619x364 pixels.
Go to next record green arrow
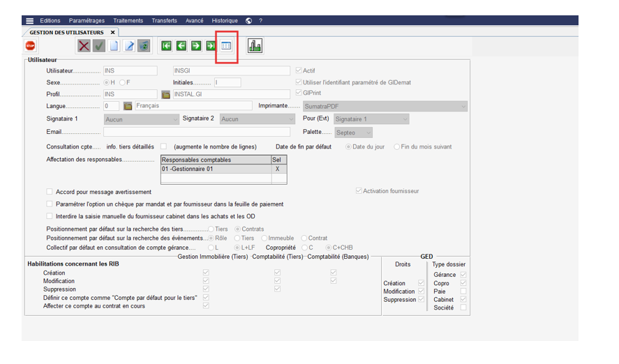(196, 46)
